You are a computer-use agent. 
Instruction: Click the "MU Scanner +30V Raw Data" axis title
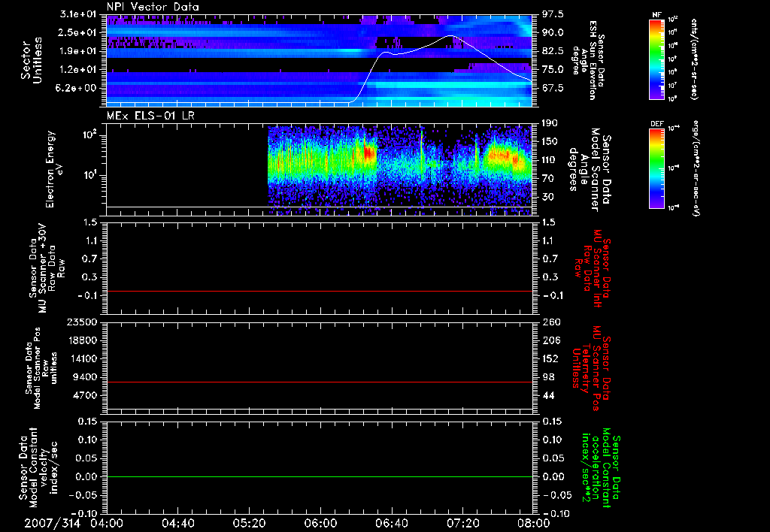pos(47,270)
